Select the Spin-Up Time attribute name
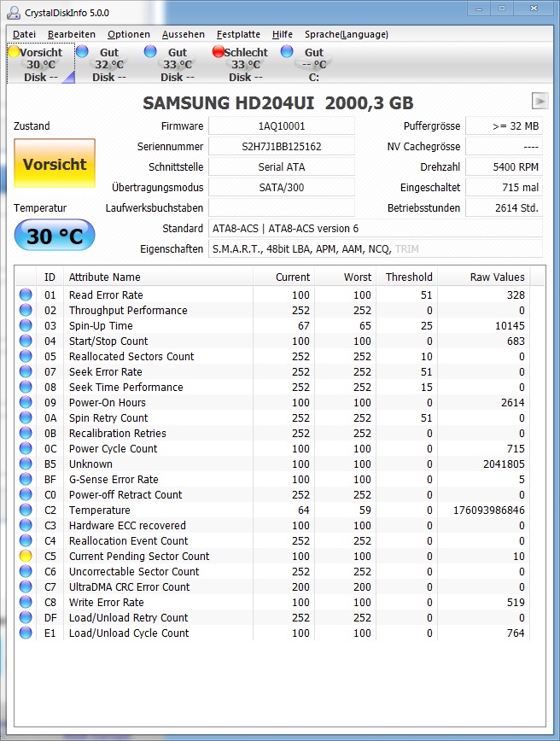This screenshot has width=560, height=741. 101,325
